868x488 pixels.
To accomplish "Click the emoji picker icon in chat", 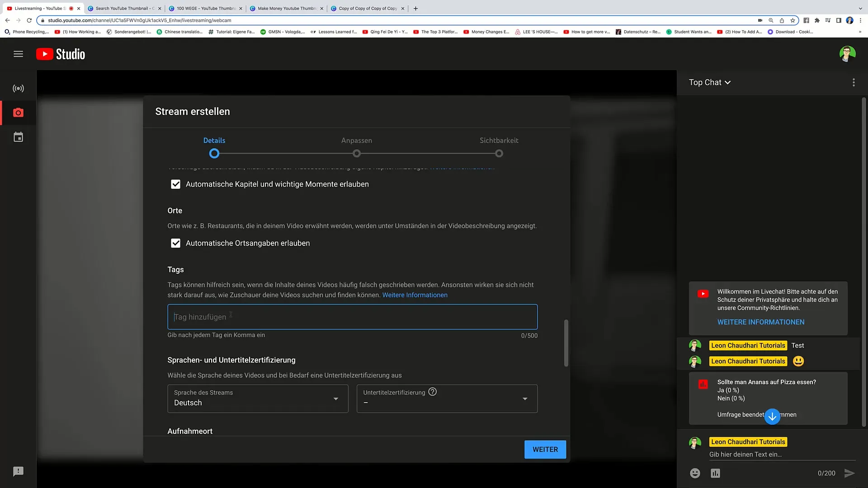I will (695, 473).
